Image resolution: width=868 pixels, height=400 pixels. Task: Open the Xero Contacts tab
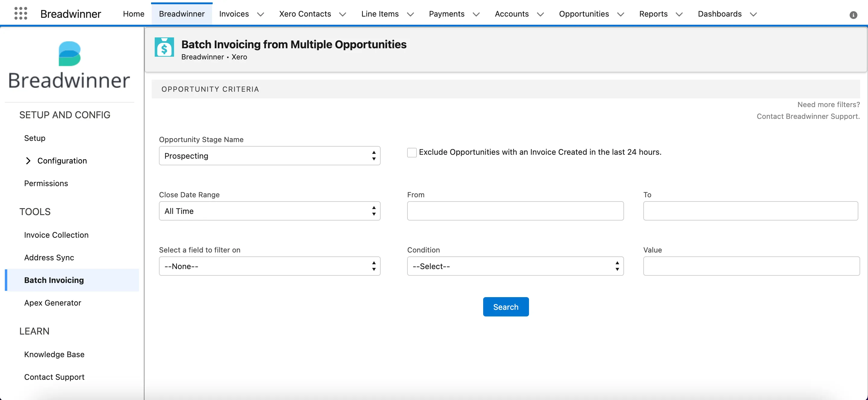point(305,14)
